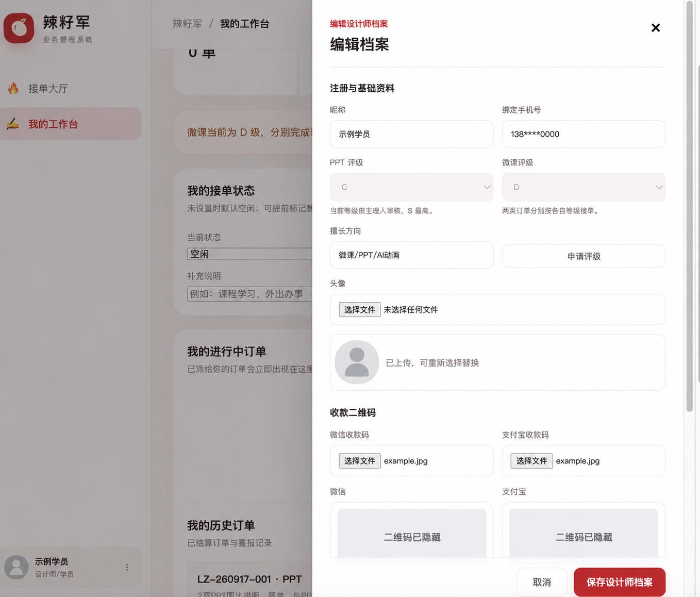The height and width of the screenshot is (597, 700).
Task: Choose a file for 头像
Action: [x=360, y=309]
